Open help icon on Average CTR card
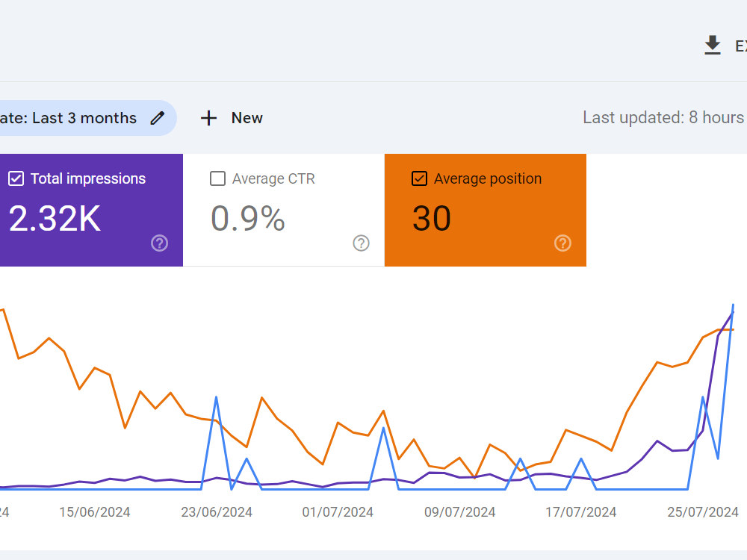The height and width of the screenshot is (560, 747). [361, 243]
